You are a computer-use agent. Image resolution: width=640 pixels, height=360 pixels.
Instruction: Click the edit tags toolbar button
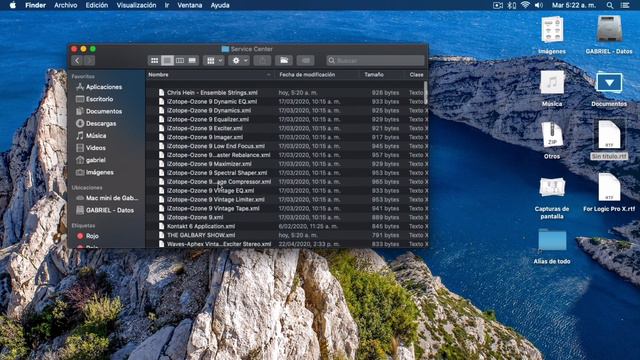pyautogui.click(x=305, y=61)
